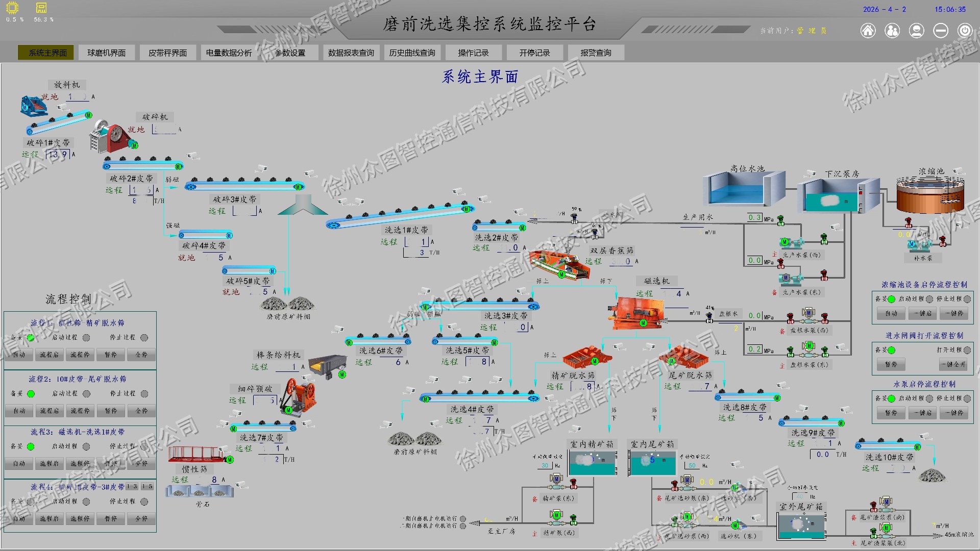Toggle 自动 mode for 流程1
The height and width of the screenshot is (551, 980).
coord(19,355)
